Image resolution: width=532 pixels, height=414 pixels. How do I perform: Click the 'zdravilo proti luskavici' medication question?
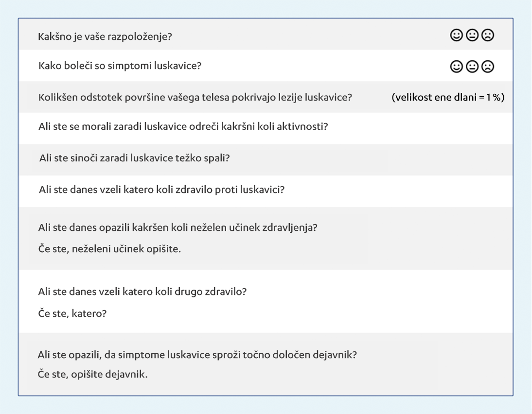click(x=161, y=190)
